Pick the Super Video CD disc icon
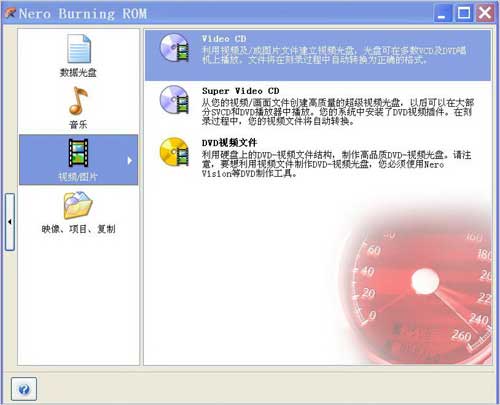The image size is (500, 405). (x=174, y=100)
